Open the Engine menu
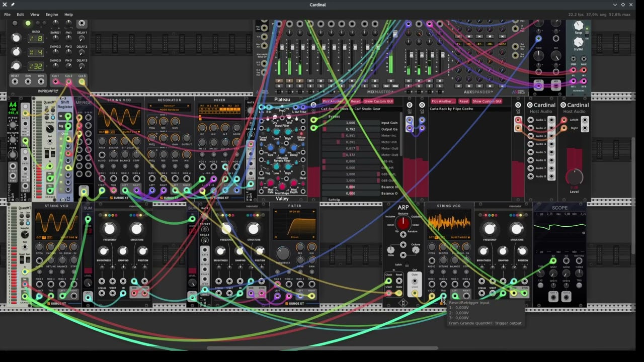Image resolution: width=644 pixels, height=362 pixels. click(x=52, y=15)
